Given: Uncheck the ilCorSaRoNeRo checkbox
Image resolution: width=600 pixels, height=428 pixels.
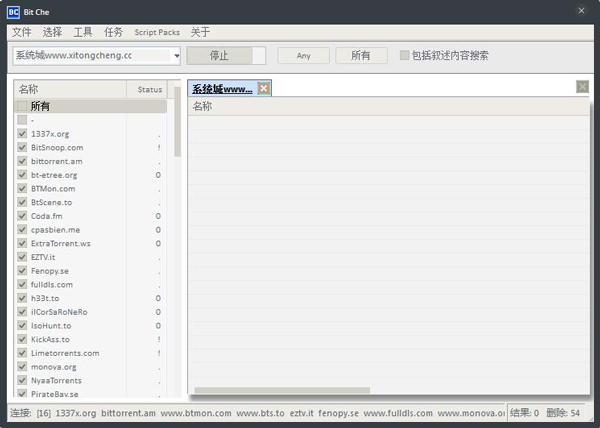Looking at the screenshot, I should 22,312.
